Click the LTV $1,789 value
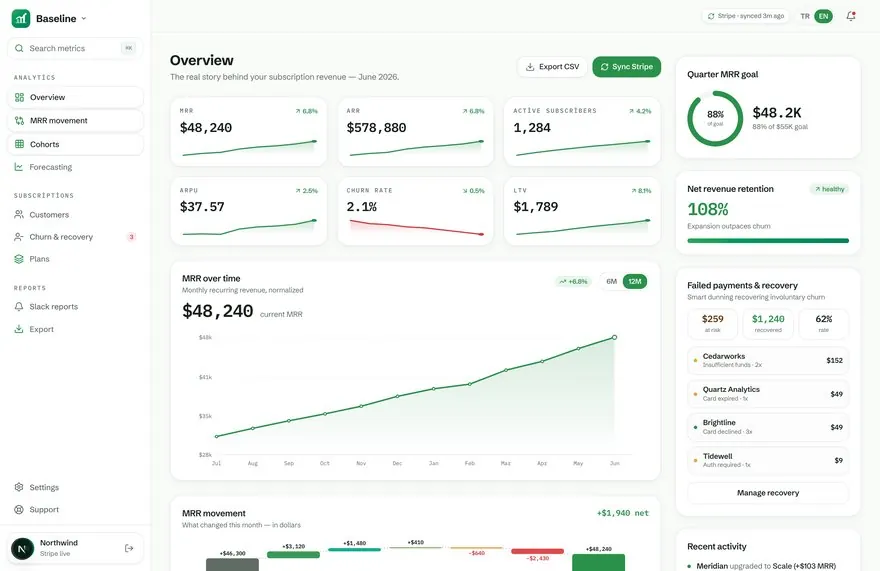The image size is (880, 571). 536,207
